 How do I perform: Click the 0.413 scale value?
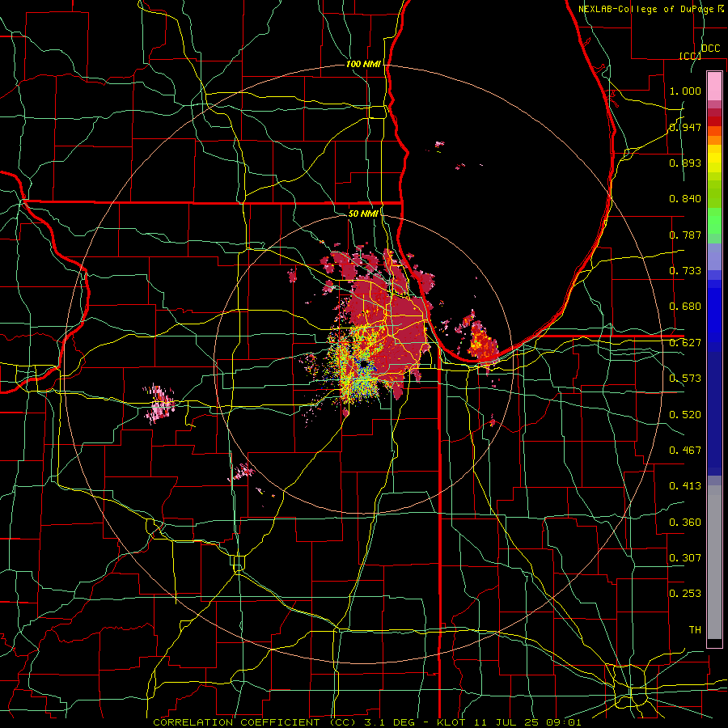685,486
